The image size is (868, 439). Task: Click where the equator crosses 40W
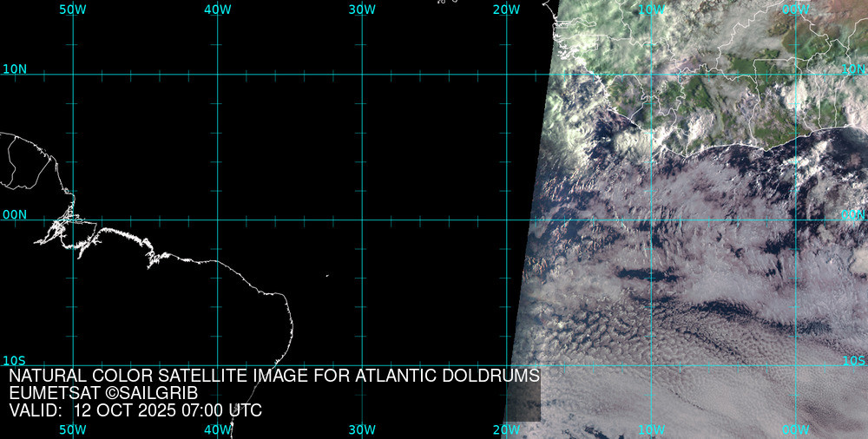(x=218, y=219)
